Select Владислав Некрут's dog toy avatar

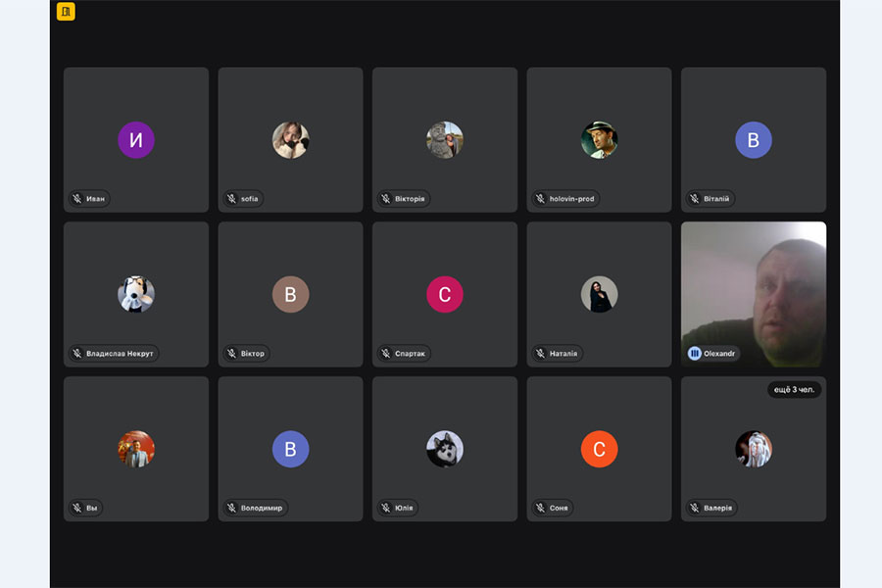[136, 294]
